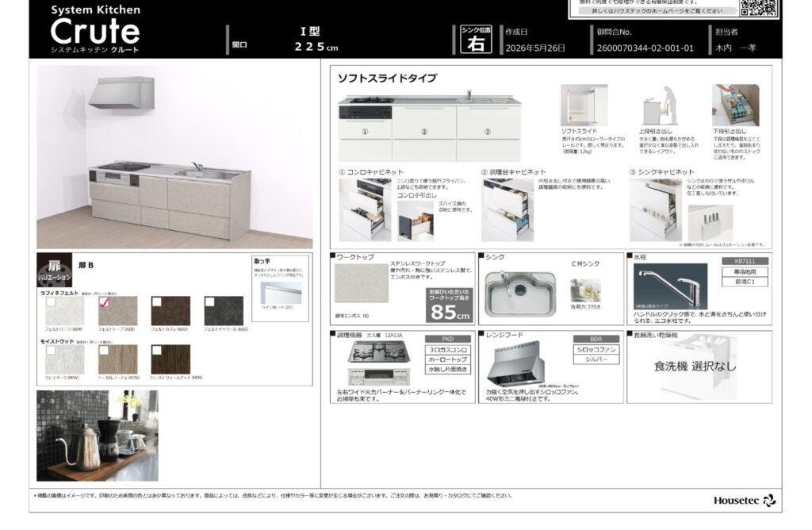Viewport: 812px width, 530px height.
Task: Click the Housetec logo in the footer
Action: click(x=744, y=501)
